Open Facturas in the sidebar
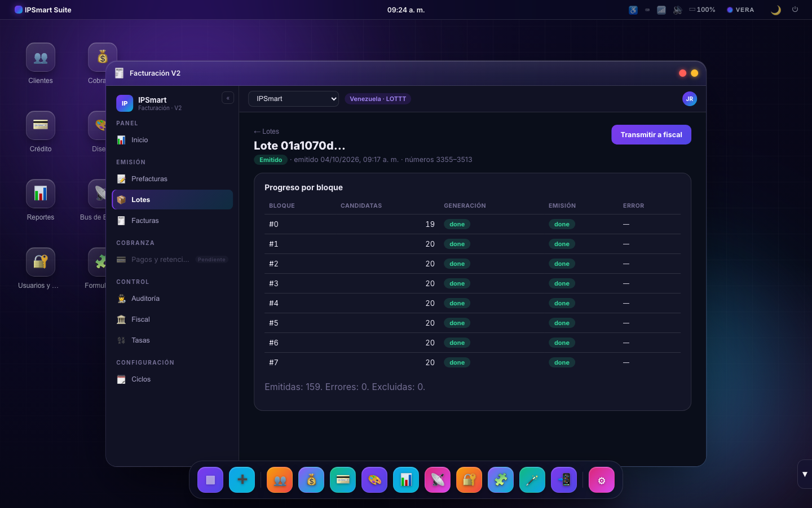The height and width of the screenshot is (508, 812). 173,221
